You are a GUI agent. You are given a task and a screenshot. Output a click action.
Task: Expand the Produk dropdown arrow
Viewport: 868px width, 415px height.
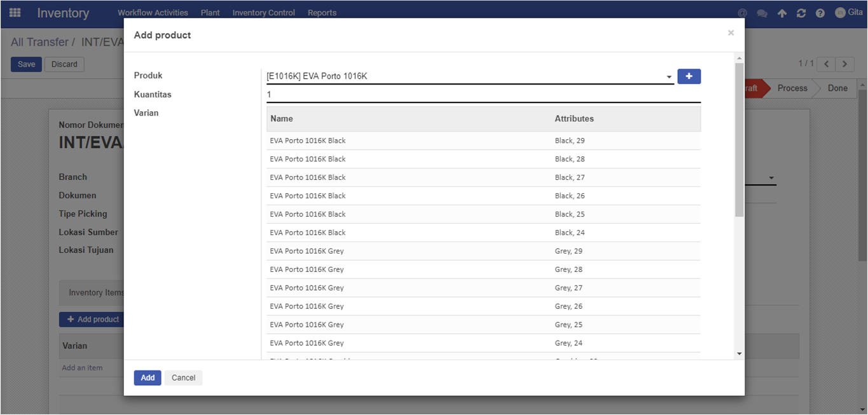pyautogui.click(x=669, y=77)
